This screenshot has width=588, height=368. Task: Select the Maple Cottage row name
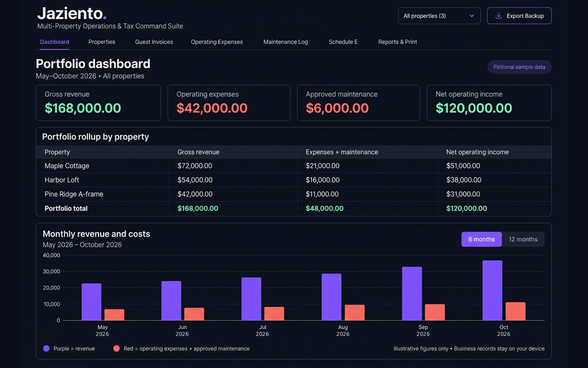click(x=67, y=166)
